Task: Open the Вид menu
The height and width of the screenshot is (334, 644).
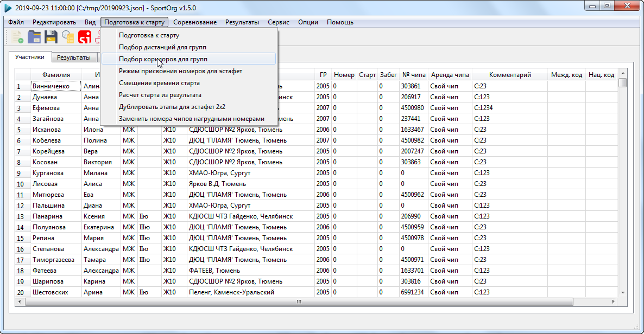Action: 90,22
